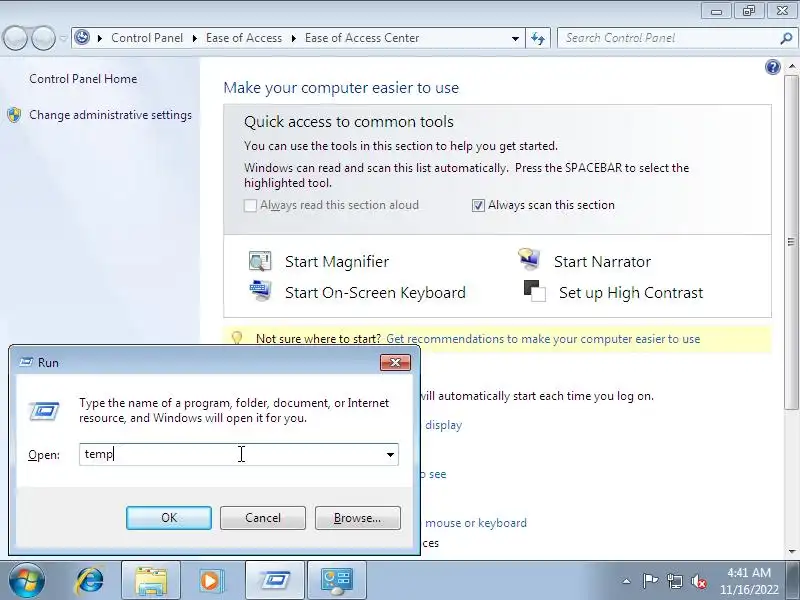
Task: Expand the arrow before Control Panel breadcrumb
Action: click(x=100, y=38)
